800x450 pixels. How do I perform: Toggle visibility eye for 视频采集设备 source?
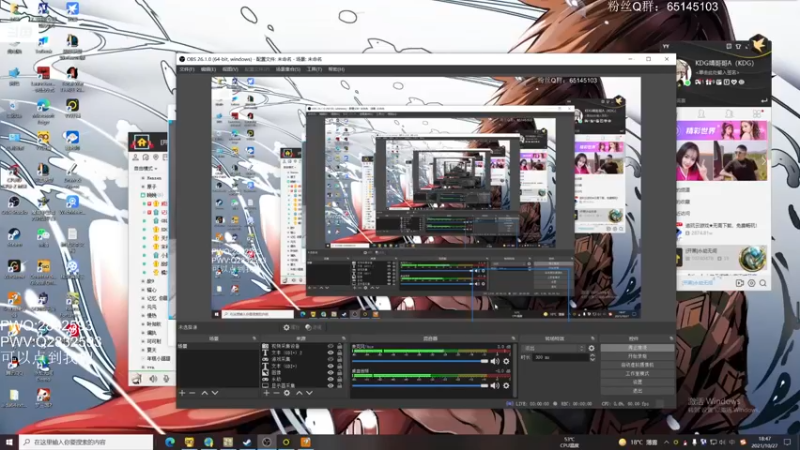(x=331, y=346)
